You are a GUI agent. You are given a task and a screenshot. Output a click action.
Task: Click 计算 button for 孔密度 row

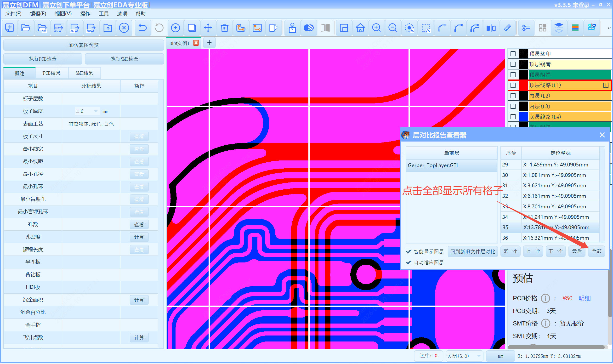(139, 237)
